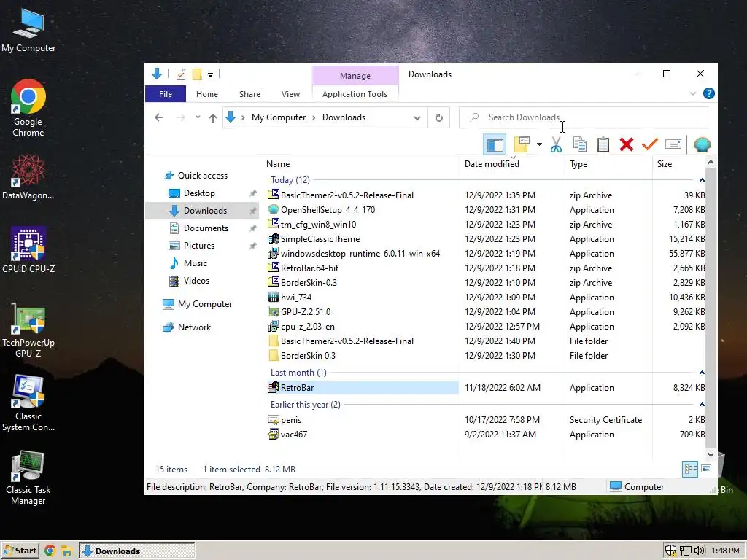Click the red X Delete icon
Viewport: 747px width, 560px height.
pos(627,144)
